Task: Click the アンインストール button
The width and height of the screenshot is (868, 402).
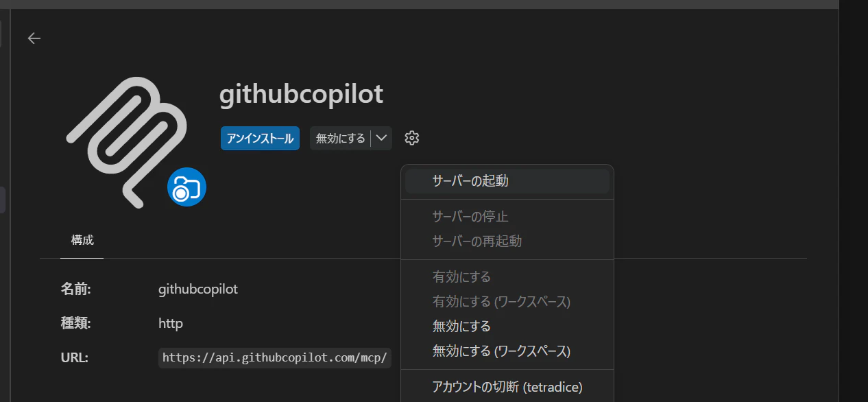Action: pos(260,138)
